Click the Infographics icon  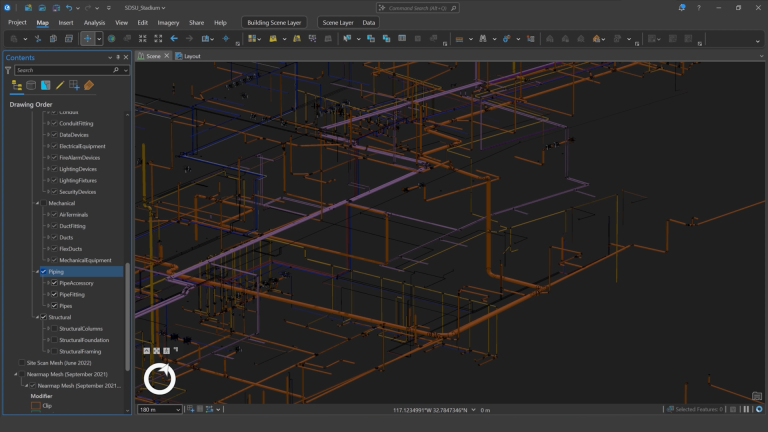506,39
